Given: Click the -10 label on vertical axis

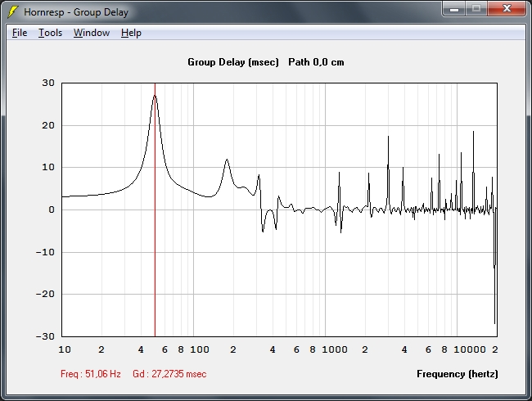Looking at the screenshot, I should coord(45,252).
